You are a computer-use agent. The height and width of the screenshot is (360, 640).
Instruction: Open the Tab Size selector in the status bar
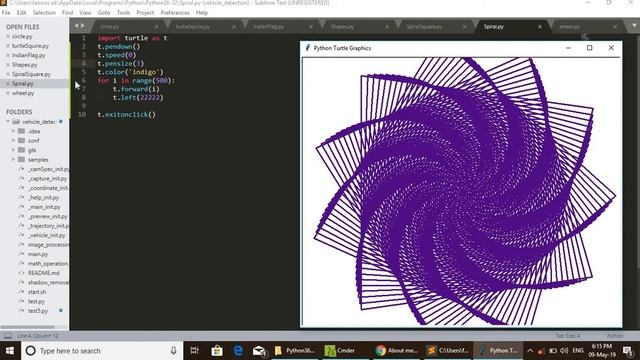pos(568,336)
